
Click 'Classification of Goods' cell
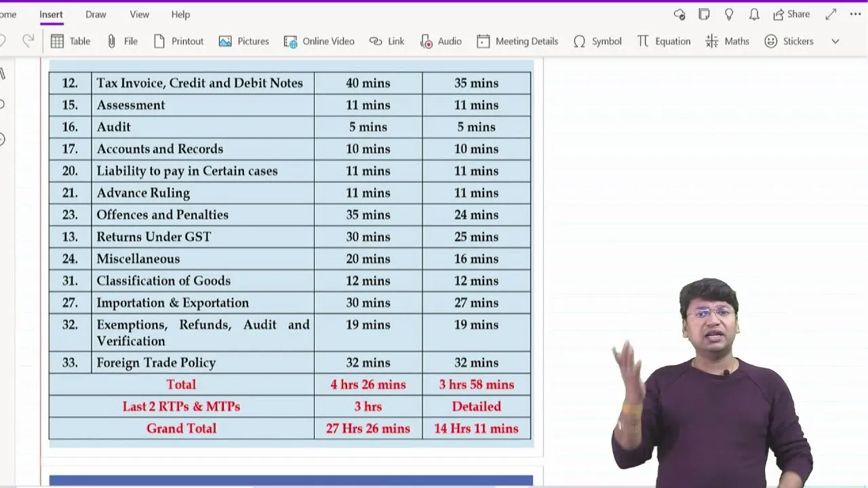(x=202, y=281)
